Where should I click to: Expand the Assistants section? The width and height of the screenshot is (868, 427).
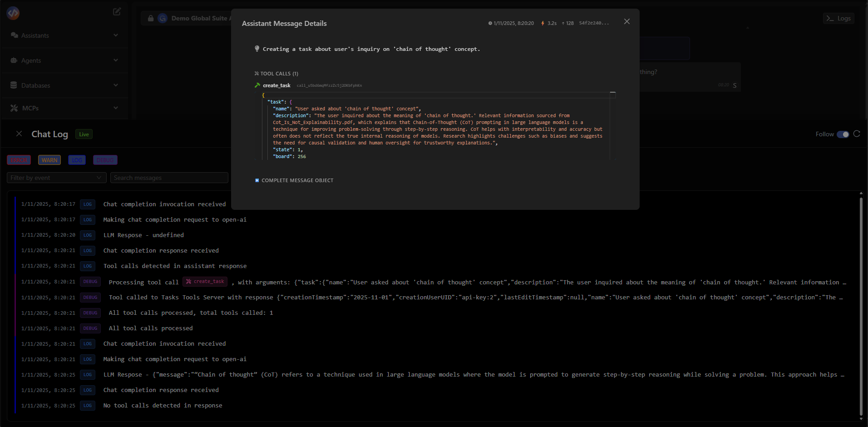116,35
